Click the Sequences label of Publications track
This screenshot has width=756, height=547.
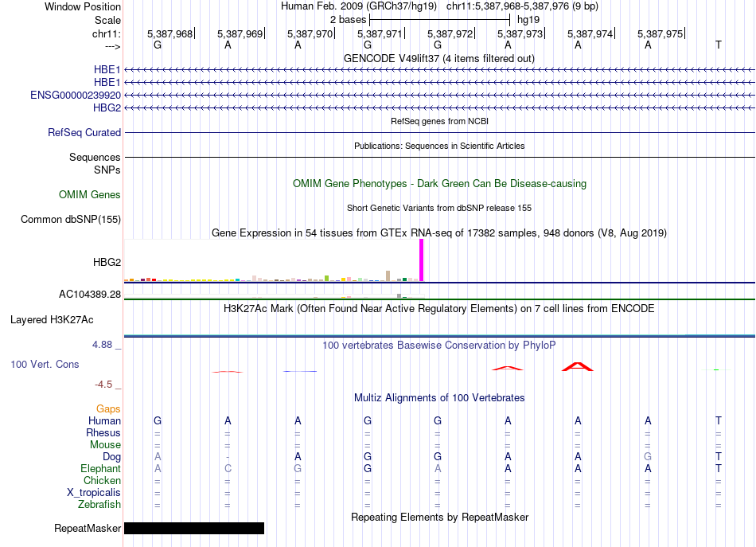coord(95,157)
